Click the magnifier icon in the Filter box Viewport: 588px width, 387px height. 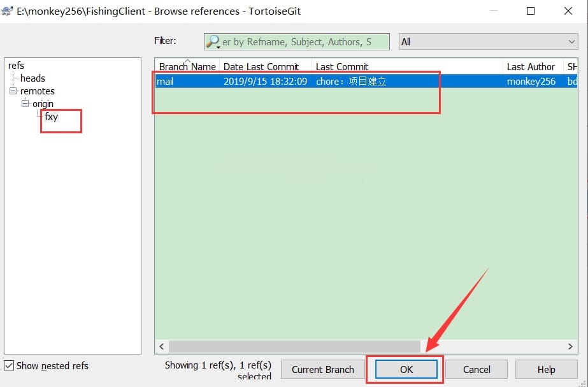pos(213,41)
